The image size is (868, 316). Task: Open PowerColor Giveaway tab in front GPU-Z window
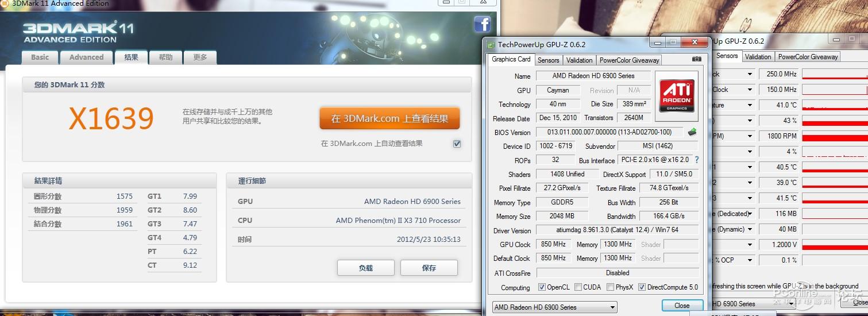(x=630, y=60)
